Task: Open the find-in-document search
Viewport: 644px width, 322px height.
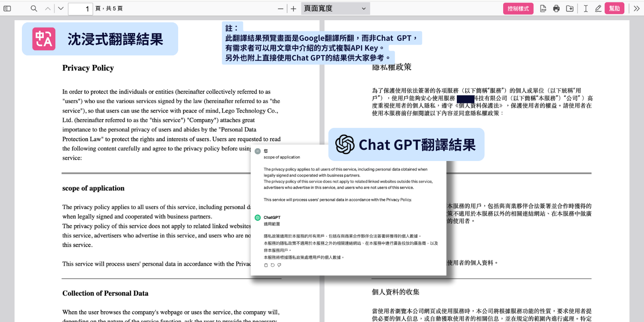Action: 34,9
